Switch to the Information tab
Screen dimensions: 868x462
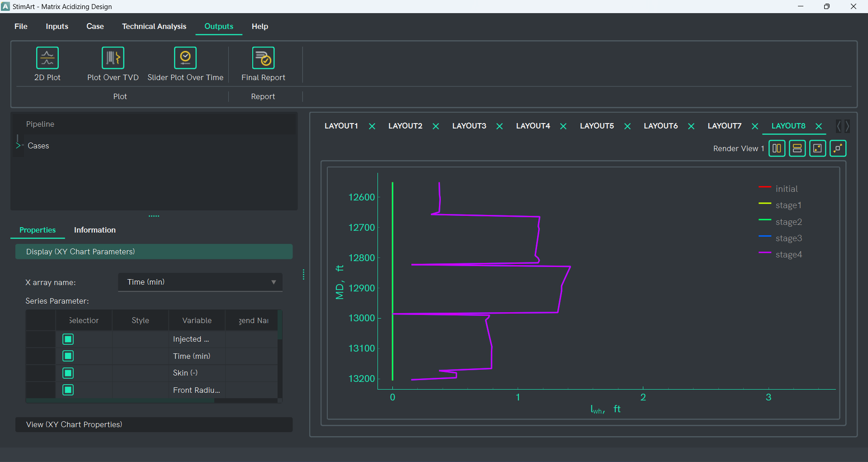(x=94, y=230)
